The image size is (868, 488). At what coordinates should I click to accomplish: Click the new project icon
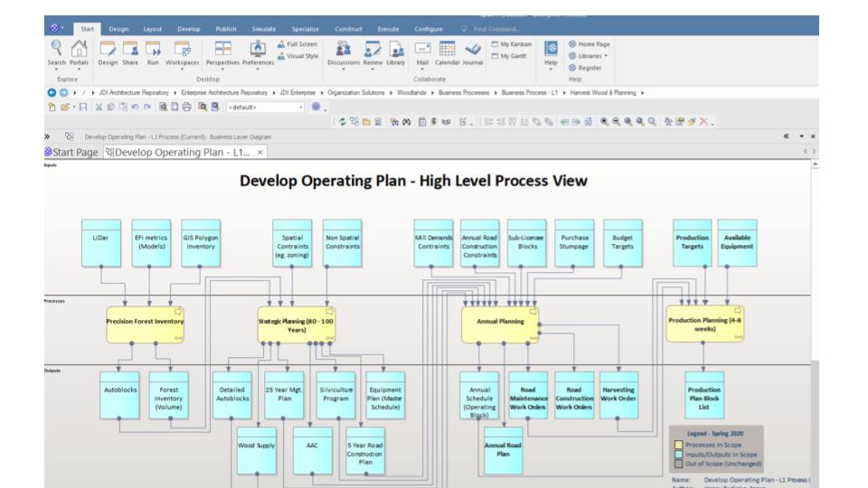click(x=52, y=107)
